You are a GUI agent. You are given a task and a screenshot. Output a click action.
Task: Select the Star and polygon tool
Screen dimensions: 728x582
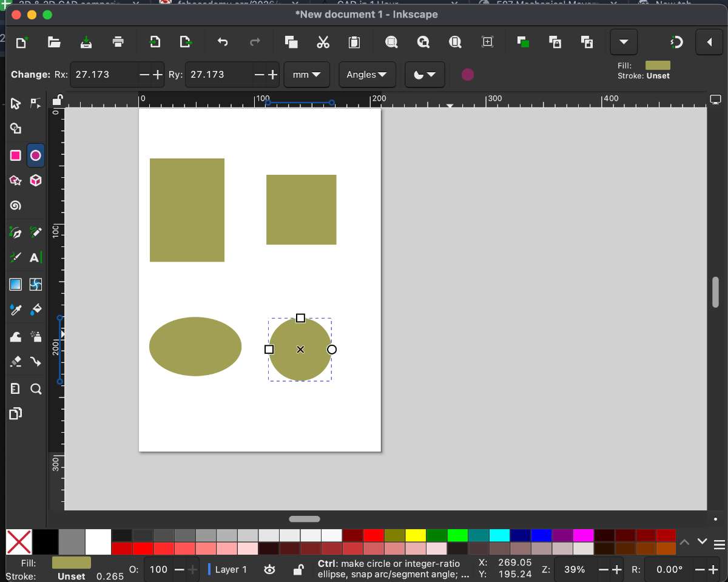pos(16,181)
